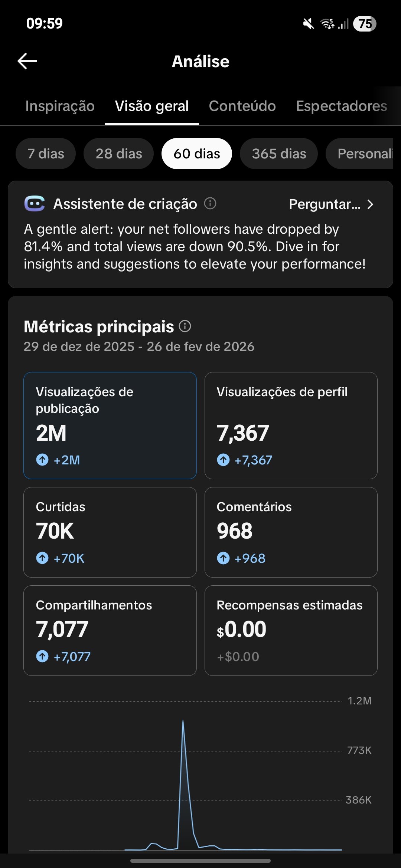This screenshot has height=868, width=401.
Task: Open the Personalizado date range option
Action: click(x=360, y=154)
